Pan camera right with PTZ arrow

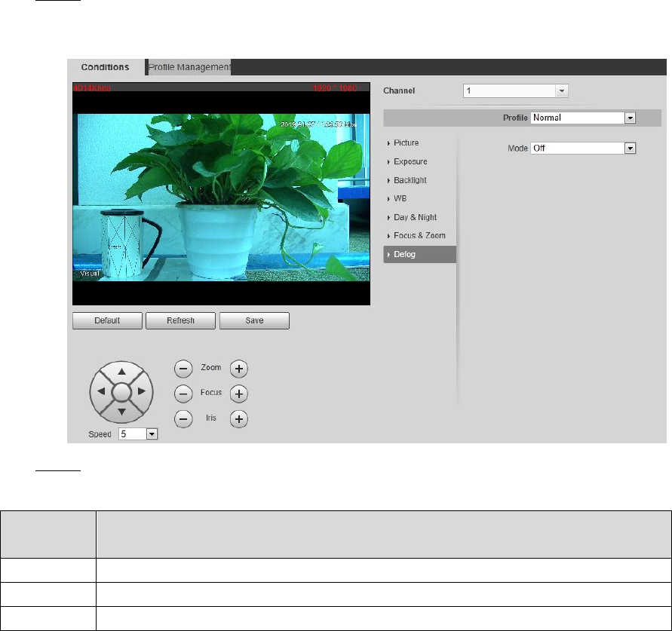point(142,391)
